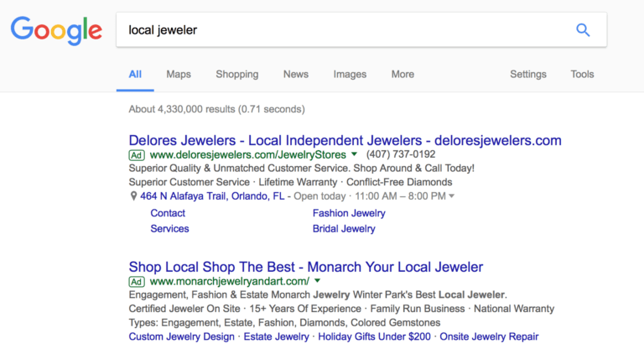Open search Tools options
Image resolution: width=644 pixels, height=354 pixels.
(x=582, y=75)
